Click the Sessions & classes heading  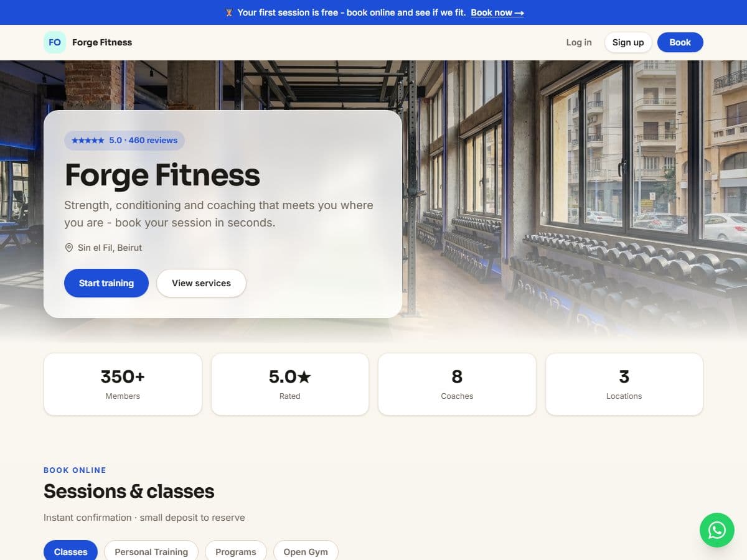pos(129,492)
